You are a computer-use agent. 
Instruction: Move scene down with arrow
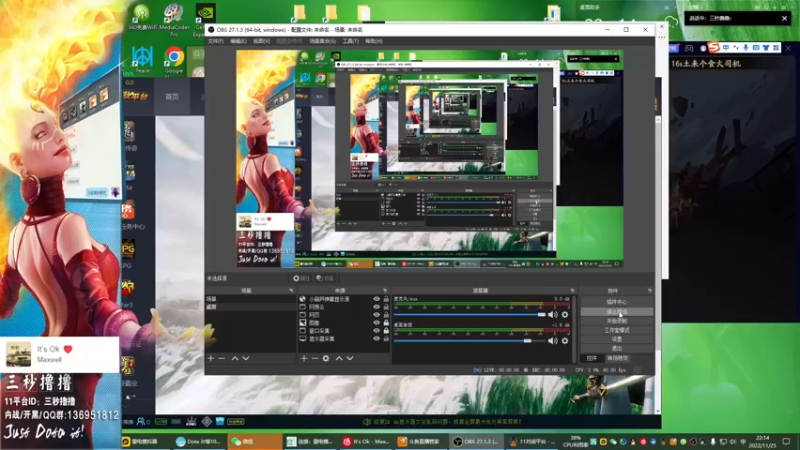click(x=246, y=358)
